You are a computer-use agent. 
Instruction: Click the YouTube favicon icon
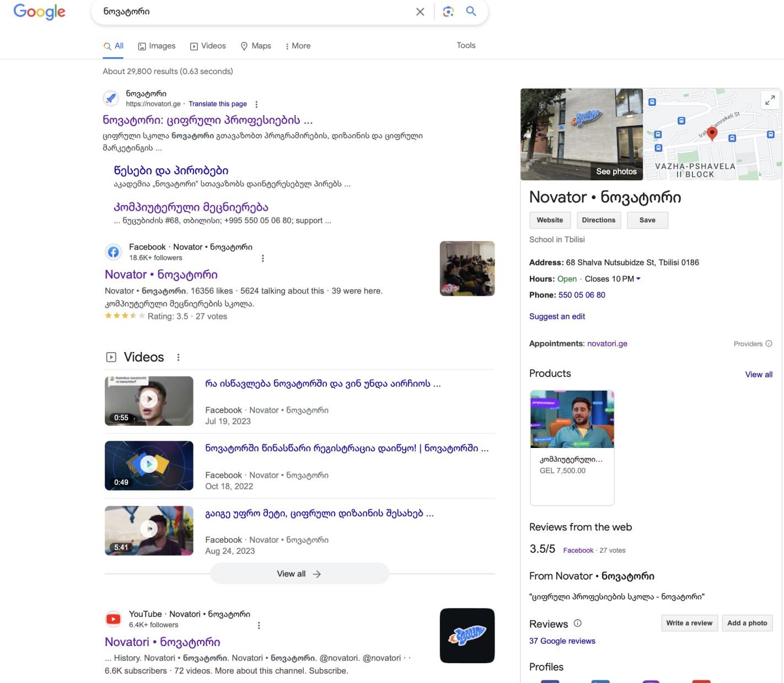(113, 619)
